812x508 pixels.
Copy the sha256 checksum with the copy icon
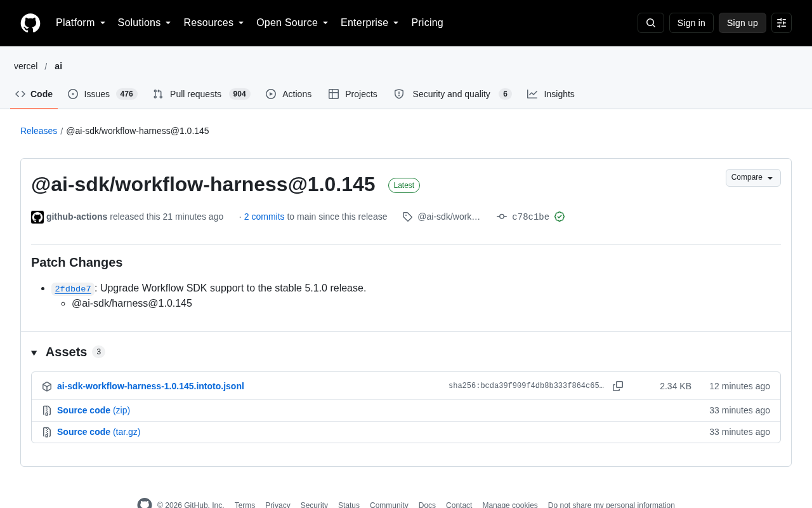[x=618, y=386]
